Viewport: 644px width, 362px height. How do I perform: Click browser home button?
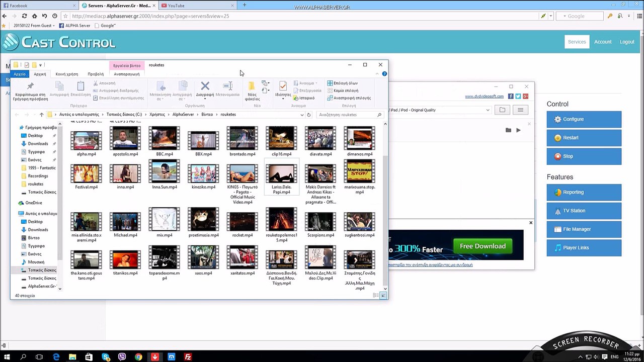(x=34, y=16)
